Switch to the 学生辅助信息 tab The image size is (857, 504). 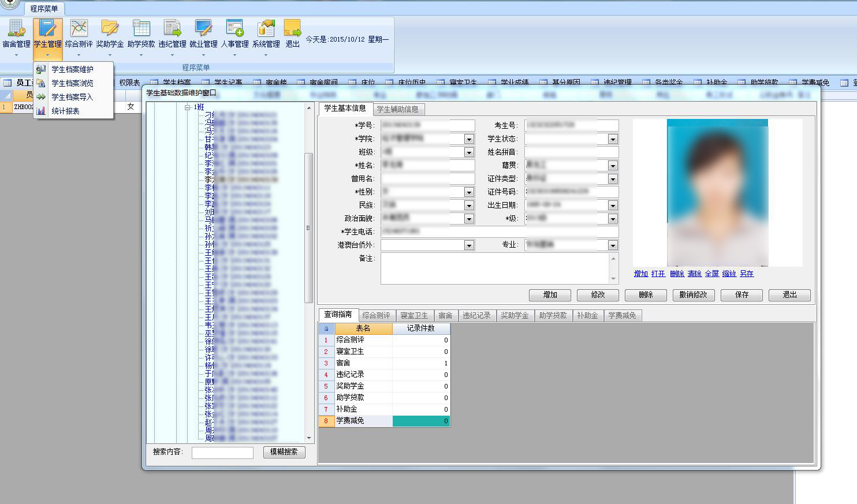click(397, 109)
